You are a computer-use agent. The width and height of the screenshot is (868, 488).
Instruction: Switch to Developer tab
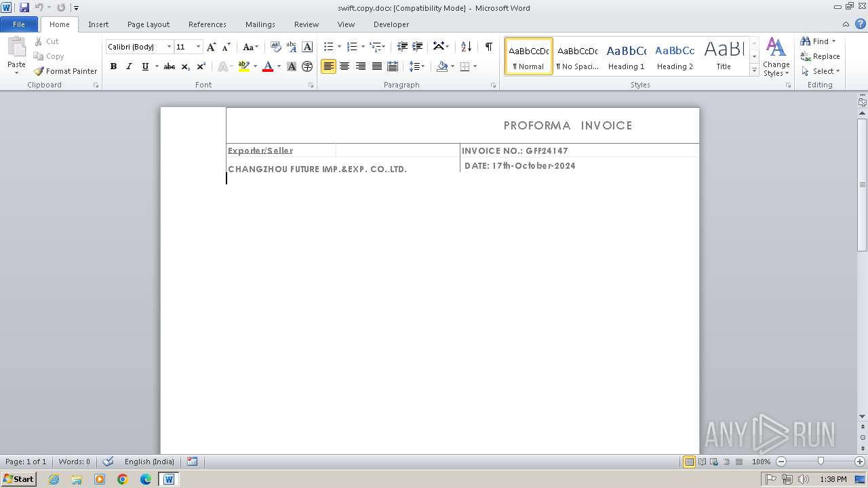click(x=391, y=24)
